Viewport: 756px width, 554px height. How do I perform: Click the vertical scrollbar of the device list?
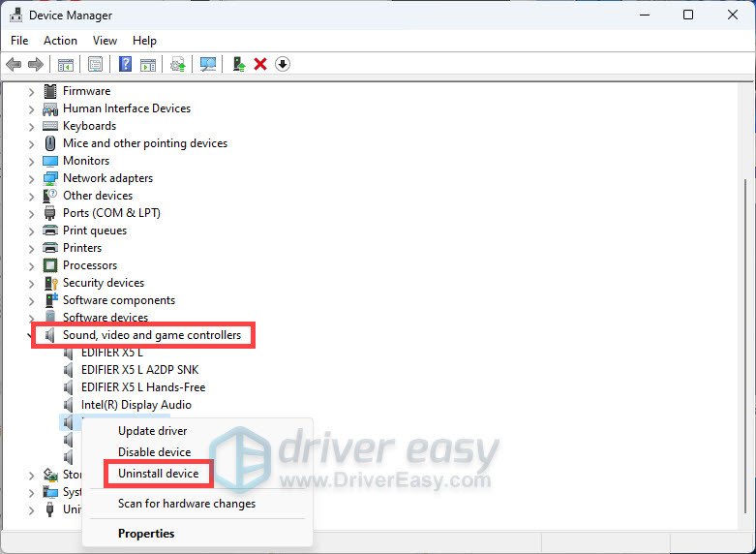click(743, 291)
